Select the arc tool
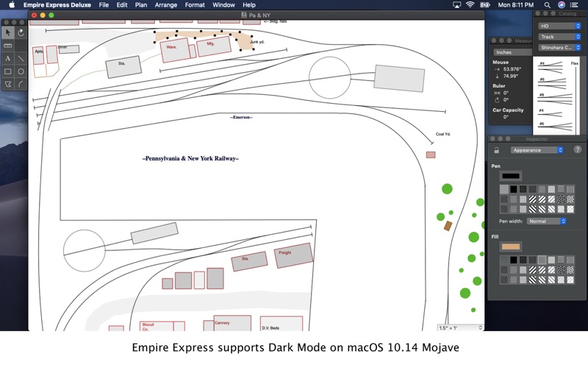The height and width of the screenshot is (368, 588). point(21,84)
